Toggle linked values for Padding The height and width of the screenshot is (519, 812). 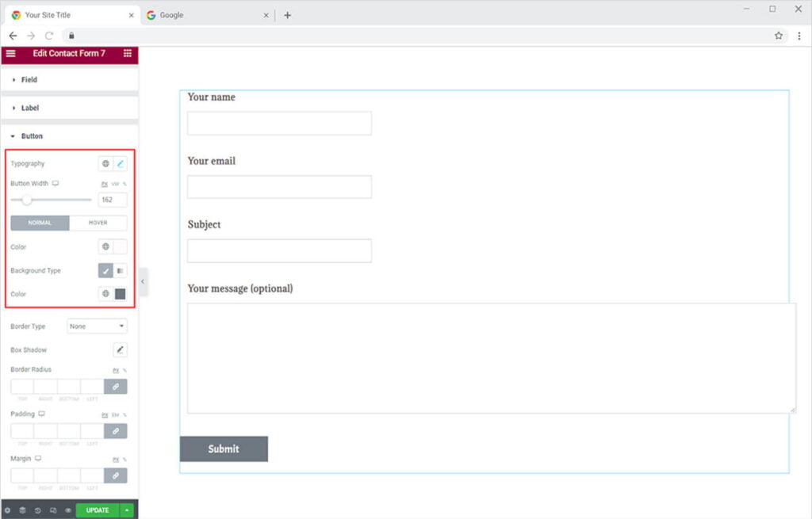[116, 431]
